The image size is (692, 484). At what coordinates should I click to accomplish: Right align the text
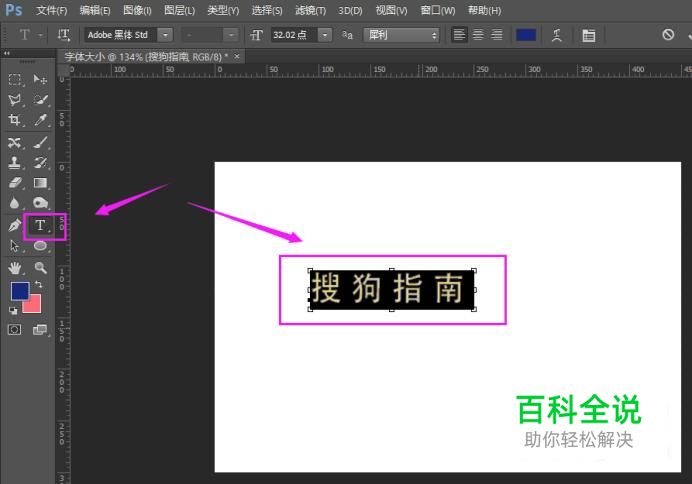click(497, 35)
